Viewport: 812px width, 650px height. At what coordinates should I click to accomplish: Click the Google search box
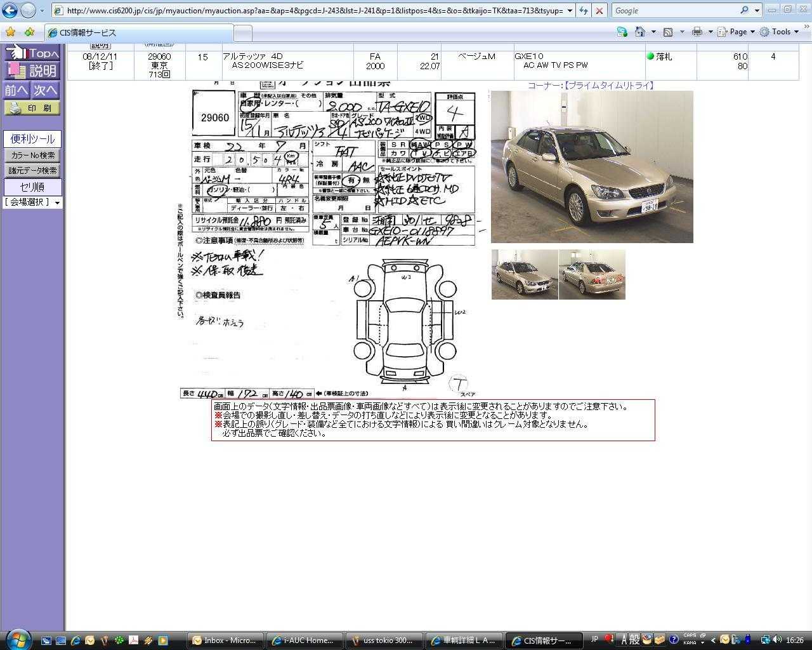point(674,11)
